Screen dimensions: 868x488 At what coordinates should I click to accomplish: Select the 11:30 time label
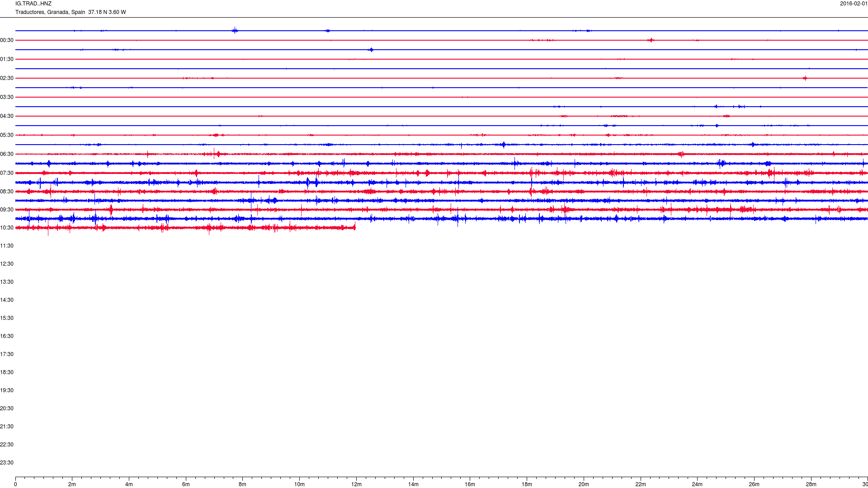(7, 246)
